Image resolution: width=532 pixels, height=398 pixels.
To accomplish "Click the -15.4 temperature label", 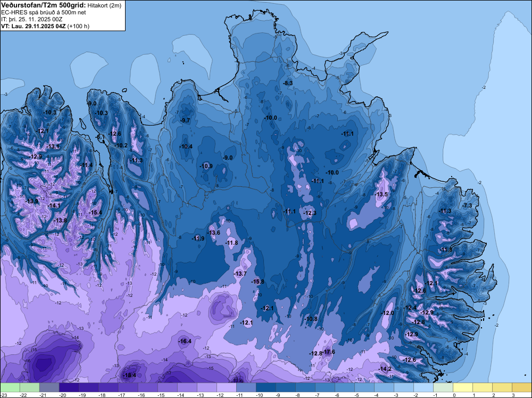I will 96,213.
